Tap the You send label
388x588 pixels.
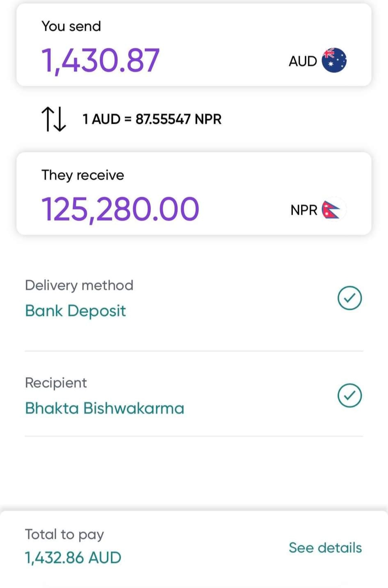[71, 26]
